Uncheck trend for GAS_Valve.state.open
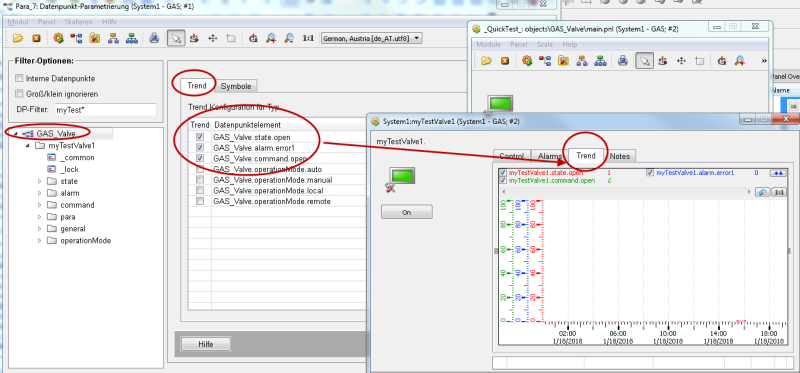The width and height of the screenshot is (800, 373). tap(200, 137)
